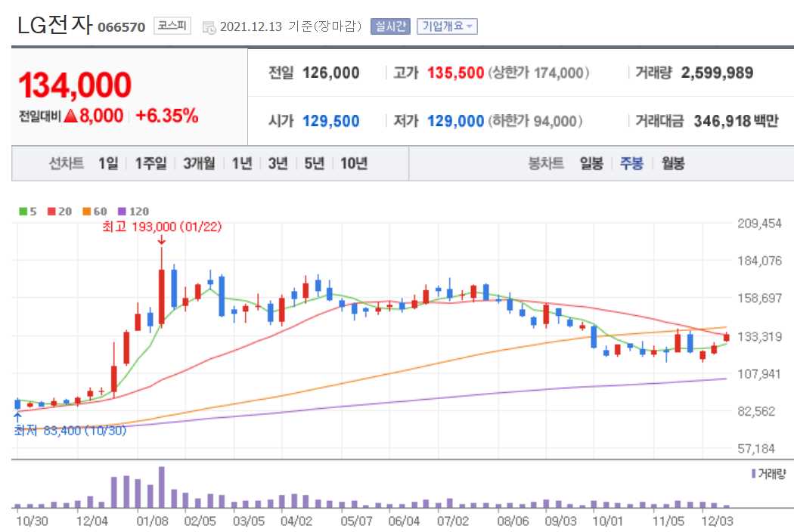
Task: Toggle the green 5-week moving average legend
Action: [26, 212]
